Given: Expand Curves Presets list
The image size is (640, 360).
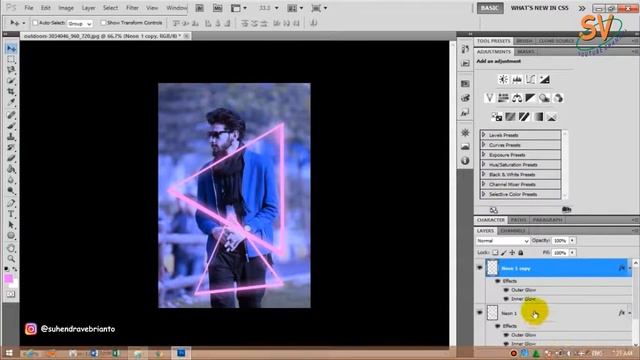Looking at the screenshot, I should (484, 145).
